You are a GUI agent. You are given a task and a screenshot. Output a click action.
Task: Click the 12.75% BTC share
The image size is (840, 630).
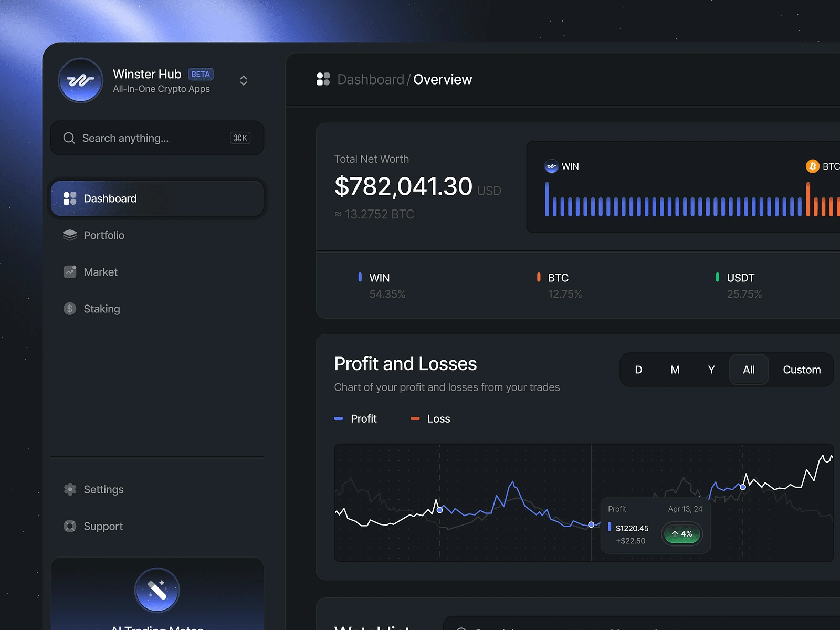pyautogui.click(x=565, y=294)
